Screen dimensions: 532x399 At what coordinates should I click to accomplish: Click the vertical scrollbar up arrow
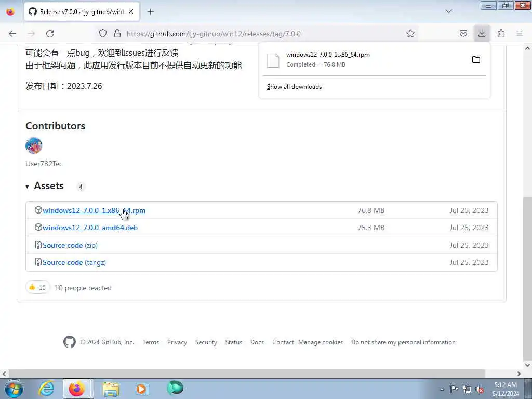pos(527,48)
